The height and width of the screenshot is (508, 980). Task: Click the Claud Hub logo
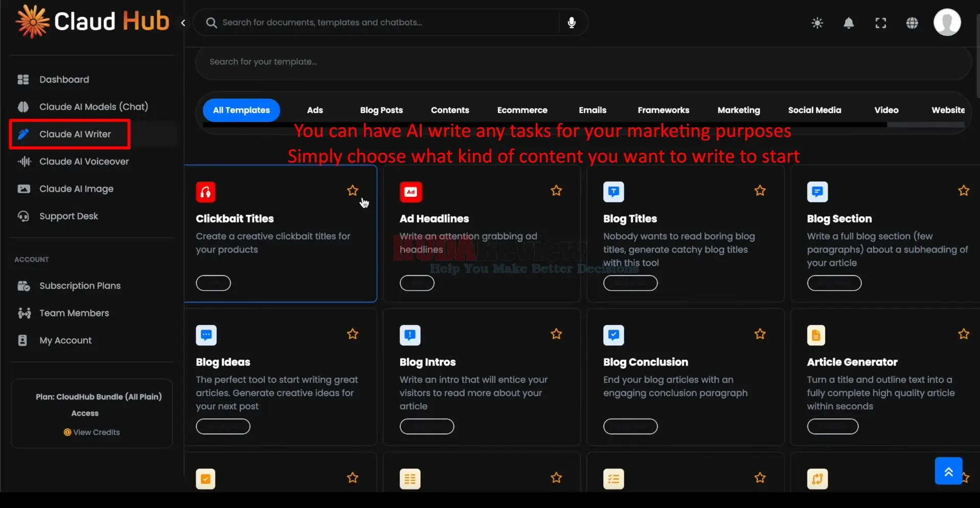93,22
